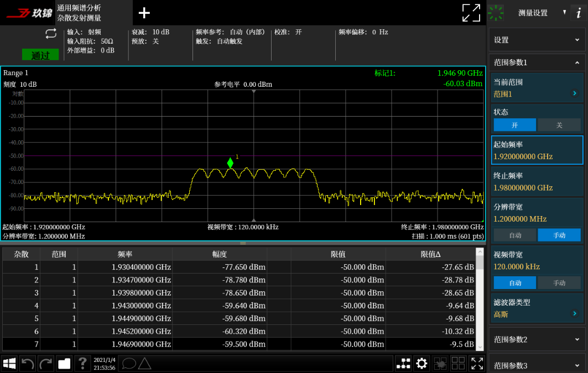The height and width of the screenshot is (373, 588).
Task: Click the triangle icon in the bottom bar
Action: click(x=145, y=363)
